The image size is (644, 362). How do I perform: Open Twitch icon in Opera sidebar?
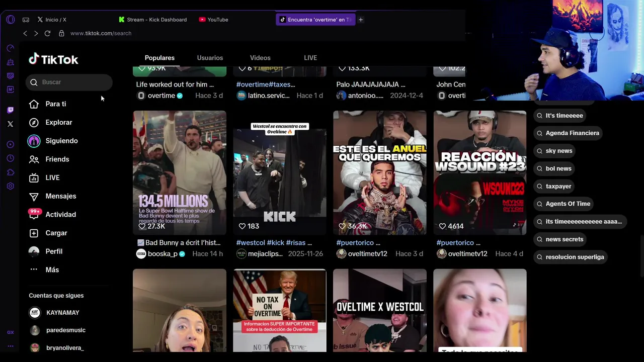point(11,110)
